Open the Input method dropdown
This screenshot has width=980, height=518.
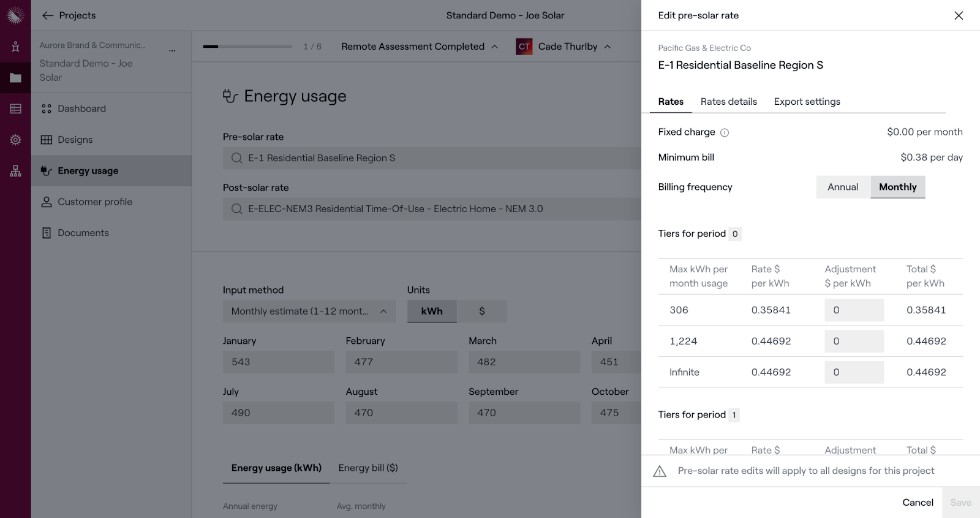coord(309,311)
